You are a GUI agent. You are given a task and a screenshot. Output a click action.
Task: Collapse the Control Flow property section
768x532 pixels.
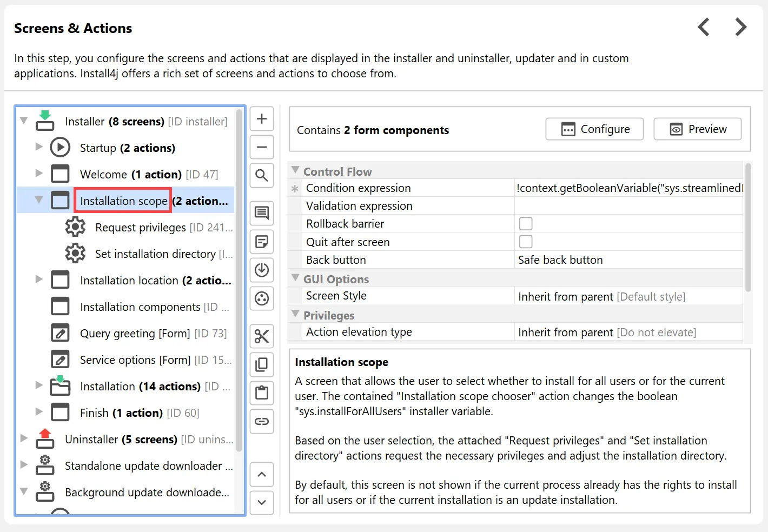[x=295, y=171]
